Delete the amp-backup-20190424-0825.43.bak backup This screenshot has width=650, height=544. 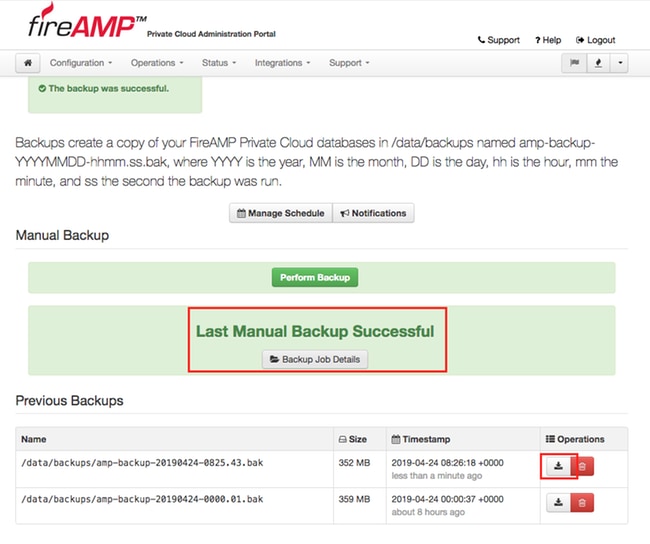pyautogui.click(x=582, y=466)
